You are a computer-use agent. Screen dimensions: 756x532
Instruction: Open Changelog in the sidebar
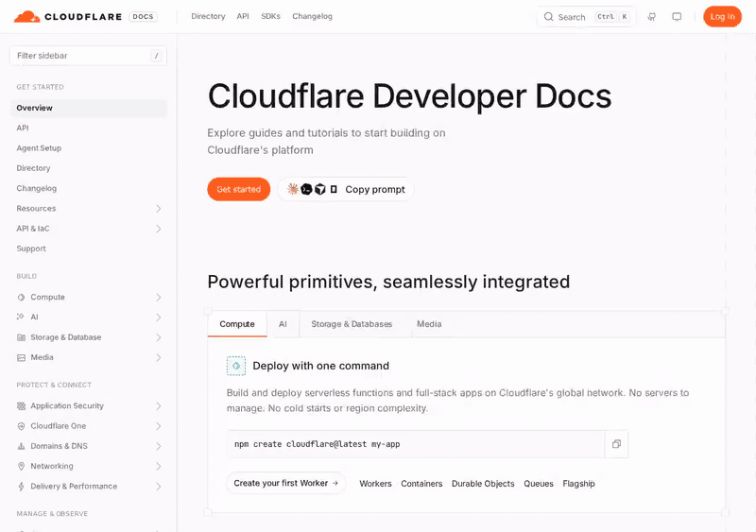[x=37, y=188]
